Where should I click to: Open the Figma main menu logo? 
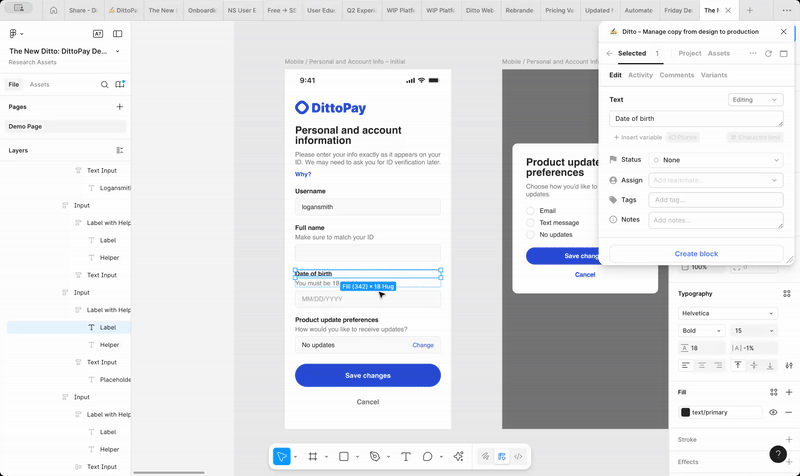13,34
